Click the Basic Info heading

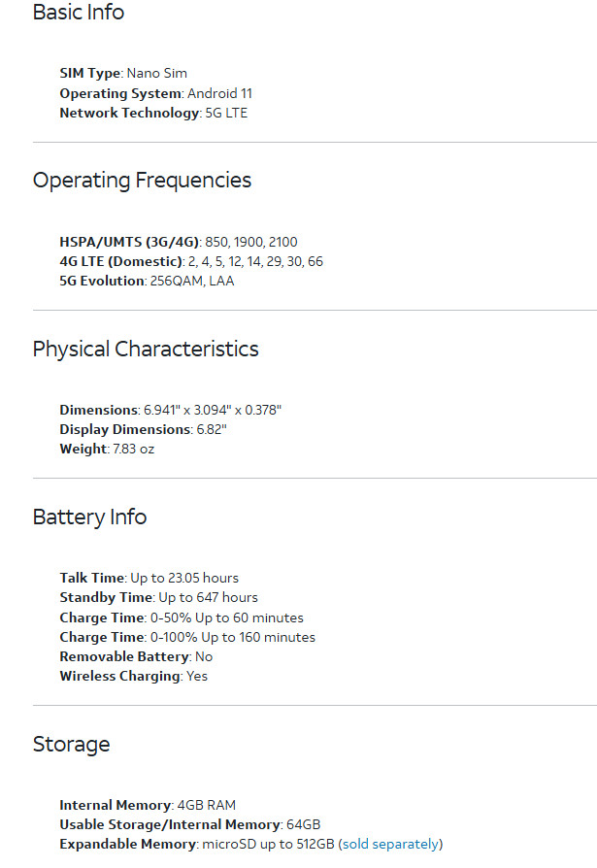tap(79, 12)
